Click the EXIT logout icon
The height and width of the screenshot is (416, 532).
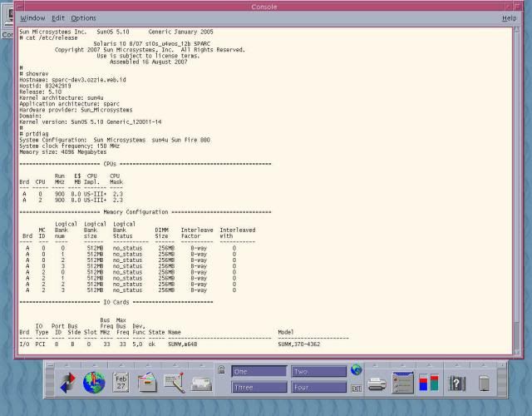357,388
